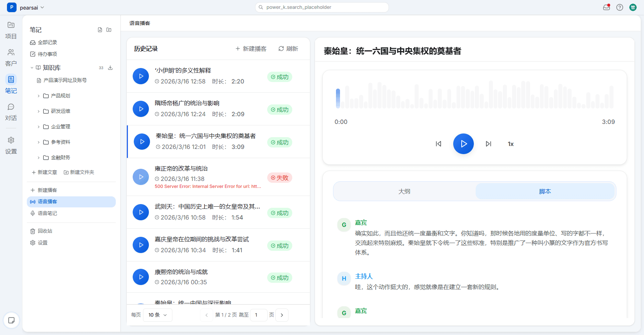Viewport: 644px width, 335px height.
Task: Skip to previous track in player
Action: [438, 144]
